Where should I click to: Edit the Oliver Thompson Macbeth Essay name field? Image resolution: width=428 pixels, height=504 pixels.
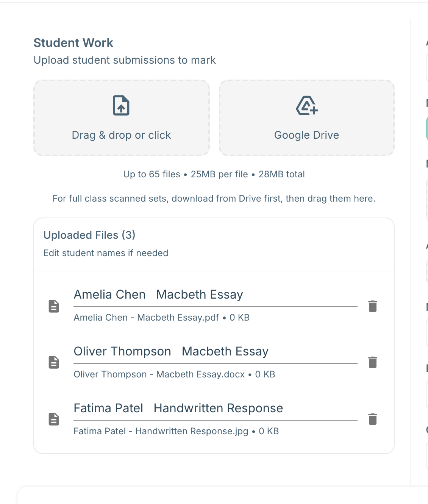[216, 352]
